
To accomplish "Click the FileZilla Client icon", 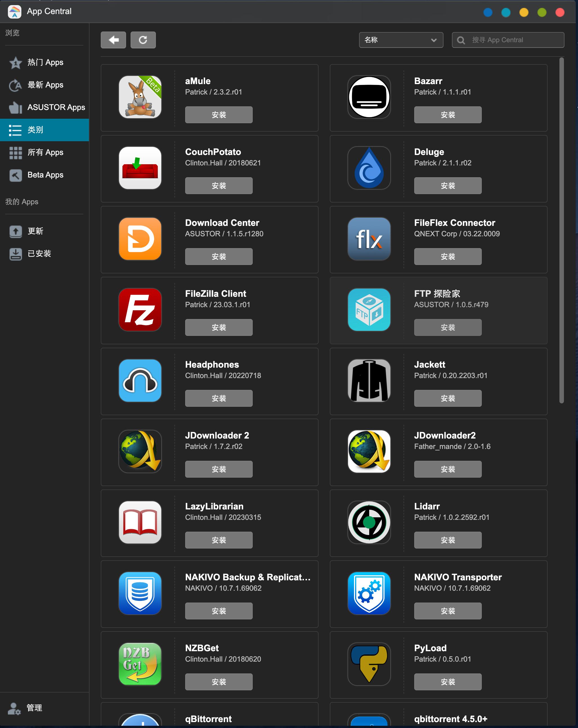I will pyautogui.click(x=140, y=310).
